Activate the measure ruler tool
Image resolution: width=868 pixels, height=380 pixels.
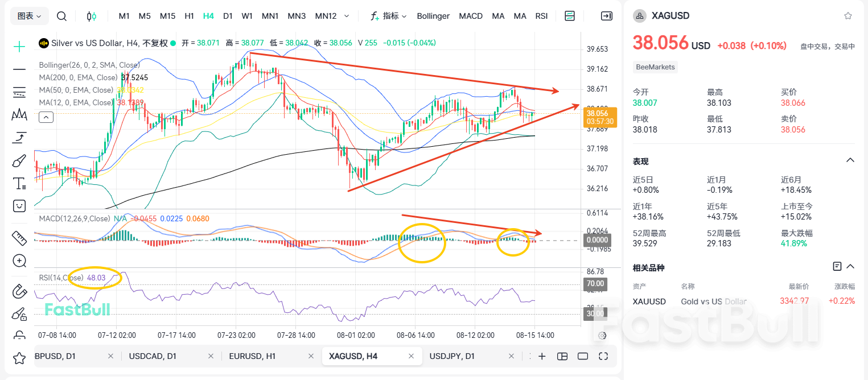(19, 237)
